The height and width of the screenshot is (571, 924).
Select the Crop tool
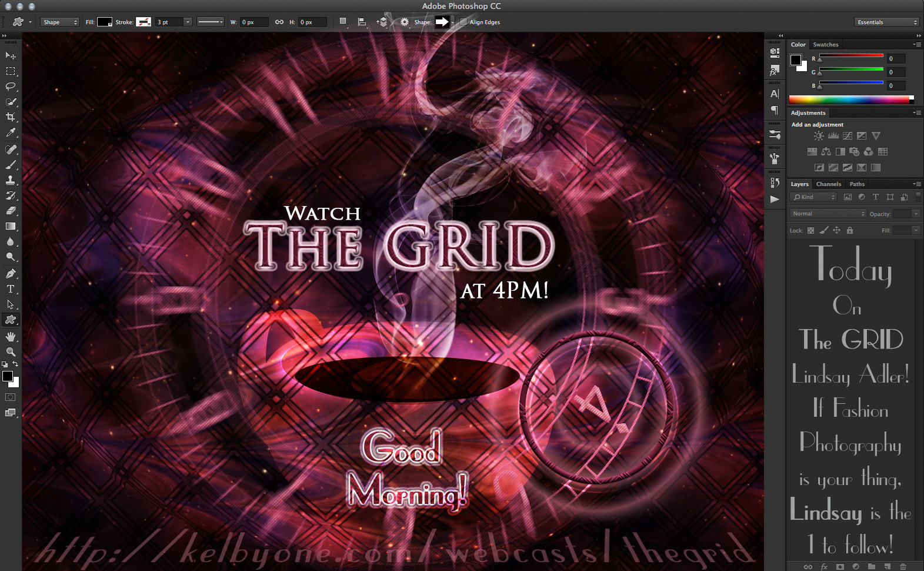click(11, 117)
